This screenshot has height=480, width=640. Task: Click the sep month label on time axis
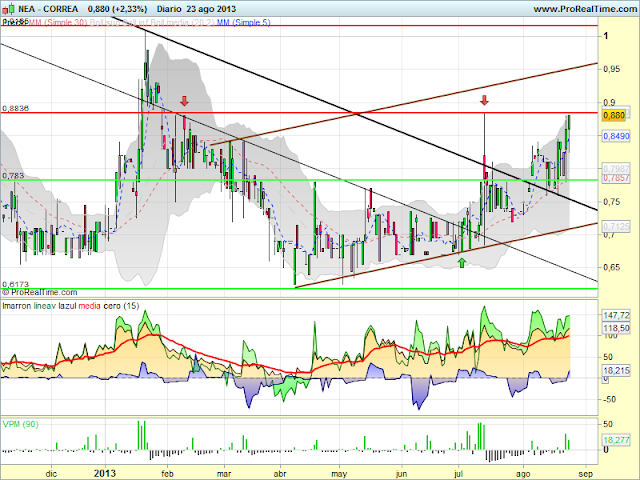586,474
